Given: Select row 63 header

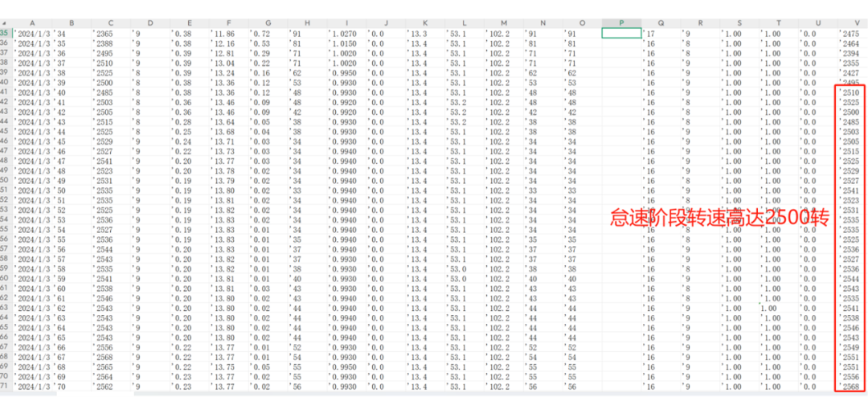Looking at the screenshot, I should click(5, 307).
